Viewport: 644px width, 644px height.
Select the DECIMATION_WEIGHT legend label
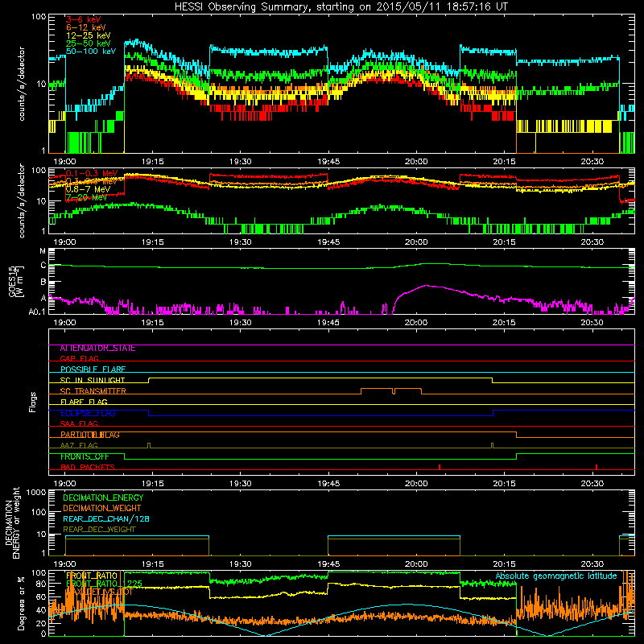click(x=102, y=508)
